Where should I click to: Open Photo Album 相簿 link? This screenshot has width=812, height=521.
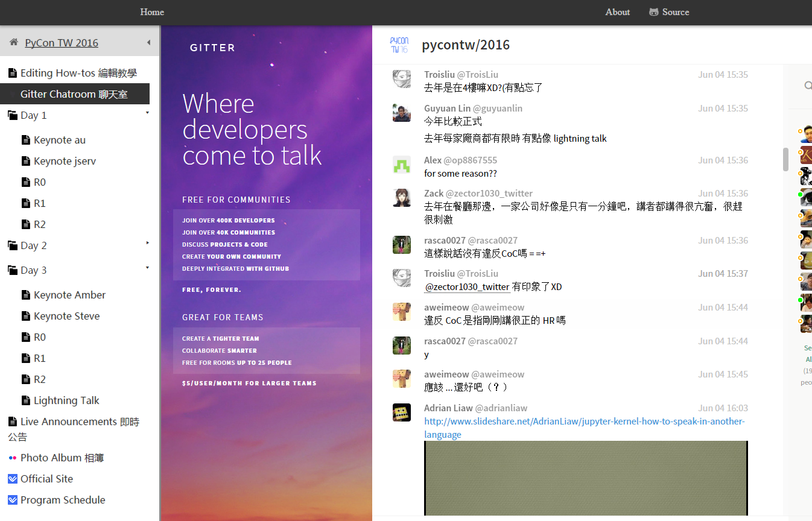coord(62,458)
